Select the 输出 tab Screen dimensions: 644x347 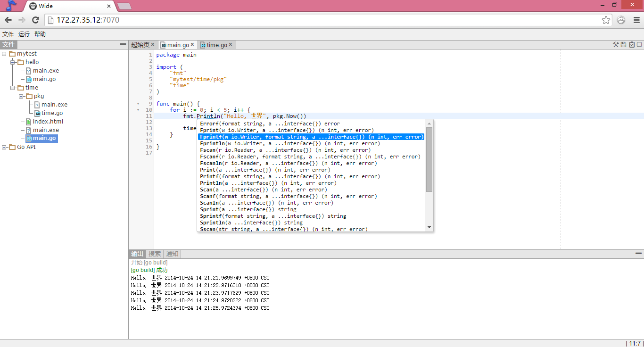click(137, 254)
